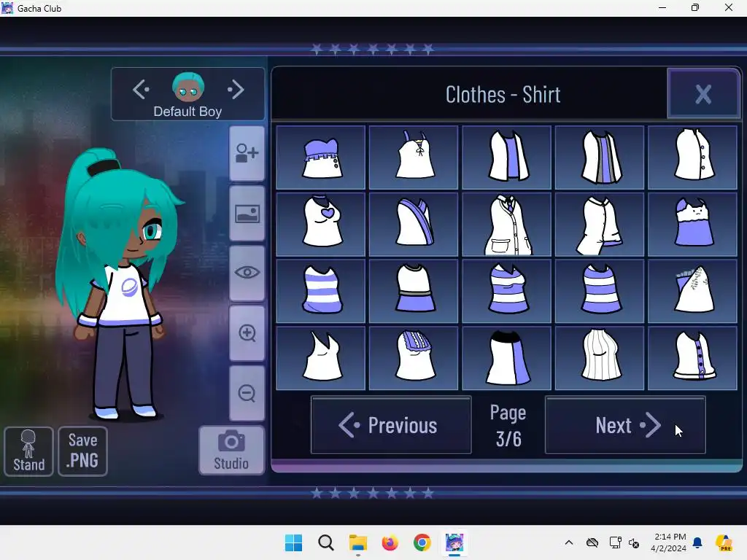Viewport: 747px width, 560px height.
Task: Open the background image picker icon
Action: [x=247, y=214]
